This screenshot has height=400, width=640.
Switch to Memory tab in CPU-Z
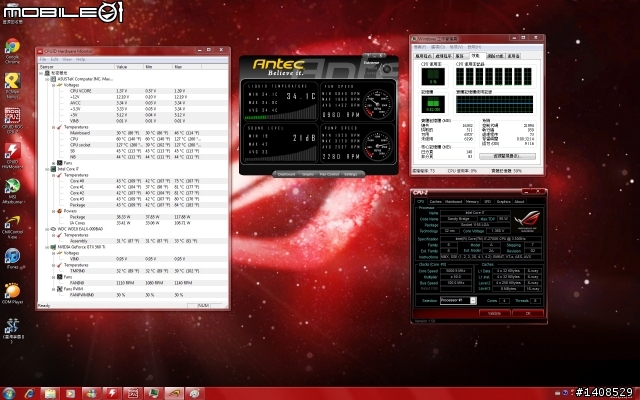(472, 202)
